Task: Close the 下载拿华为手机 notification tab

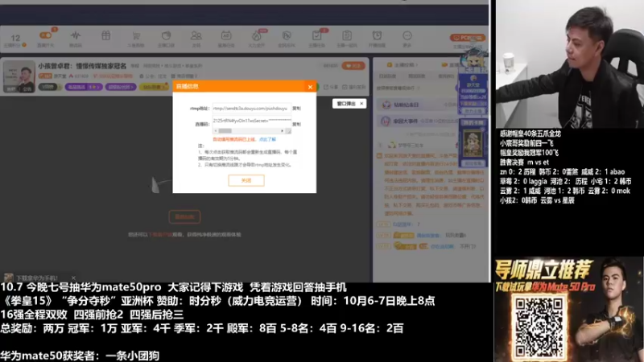Action: [73, 278]
